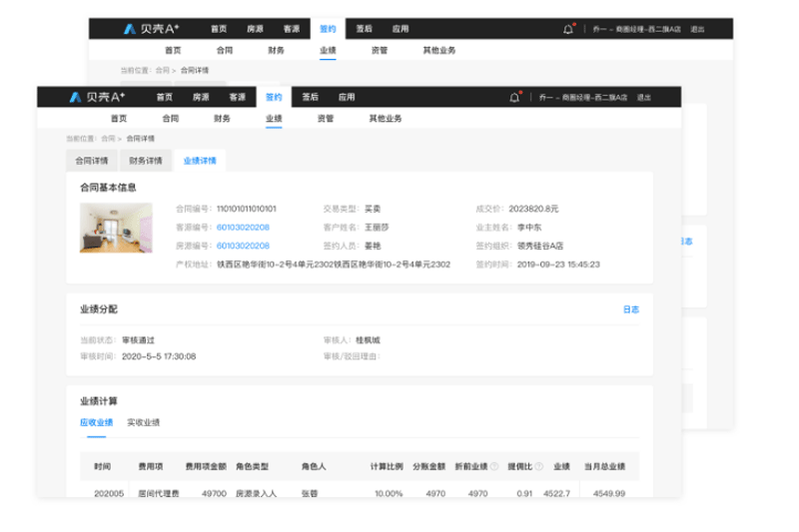Click the 合同 breadcrumb link in the front window
This screenshot has height=532, width=799.
(x=107, y=139)
